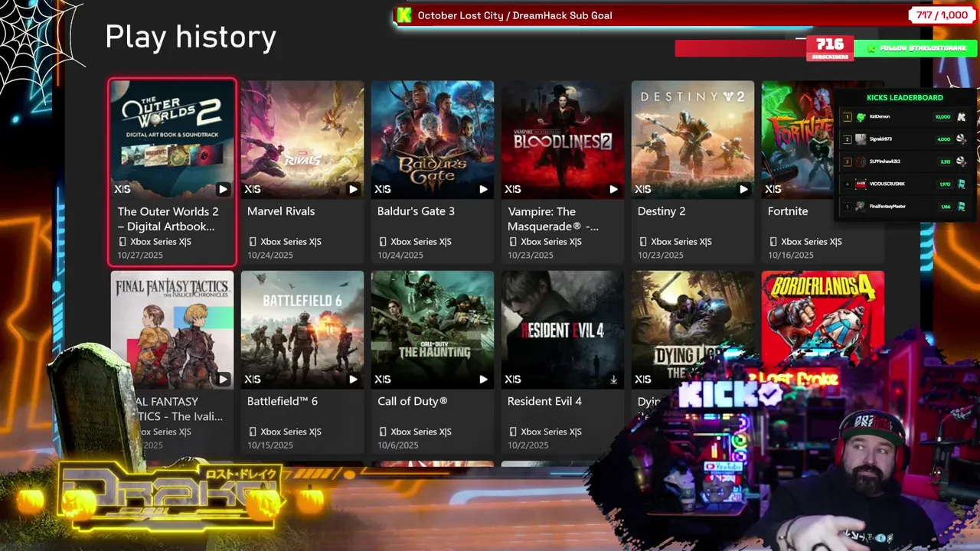The width and height of the screenshot is (980, 551).
Task: Click Kick logo icon in sub goal bar
Action: [404, 15]
